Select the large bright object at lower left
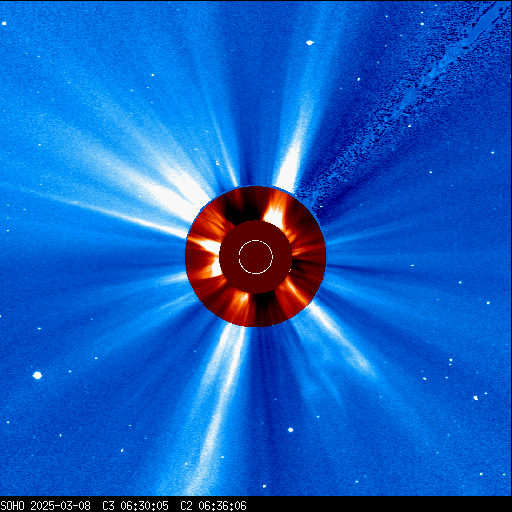The height and width of the screenshot is (512, 512). [x=37, y=375]
